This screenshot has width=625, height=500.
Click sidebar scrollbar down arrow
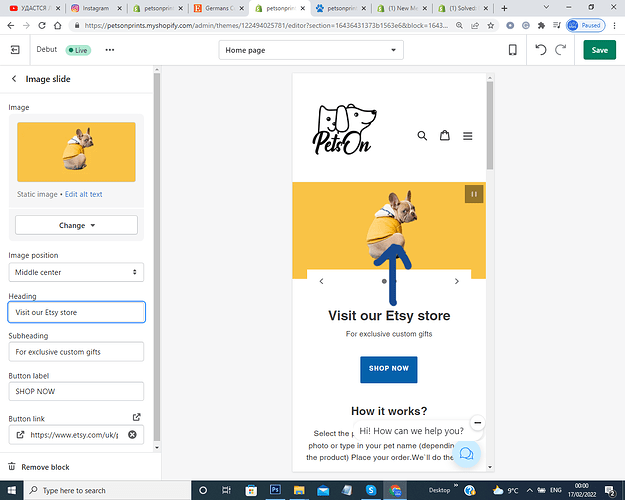coord(157,447)
